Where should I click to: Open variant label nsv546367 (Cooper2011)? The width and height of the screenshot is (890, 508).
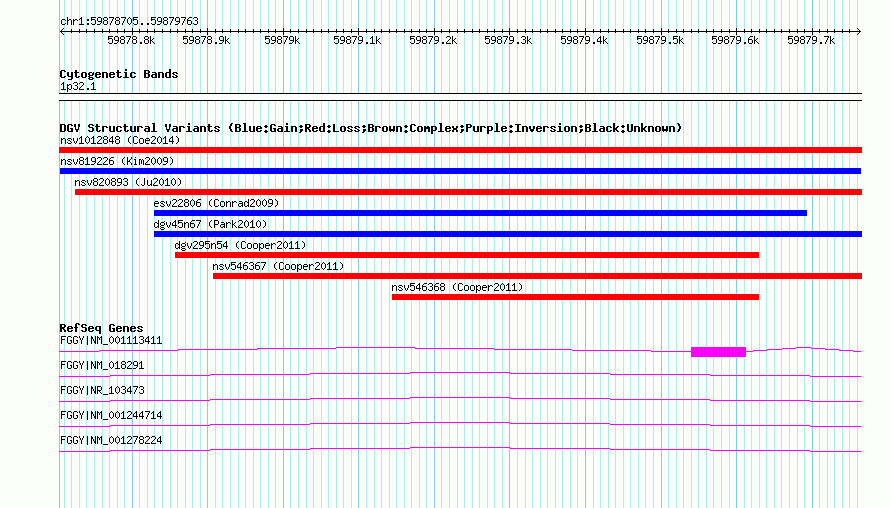coord(278,266)
